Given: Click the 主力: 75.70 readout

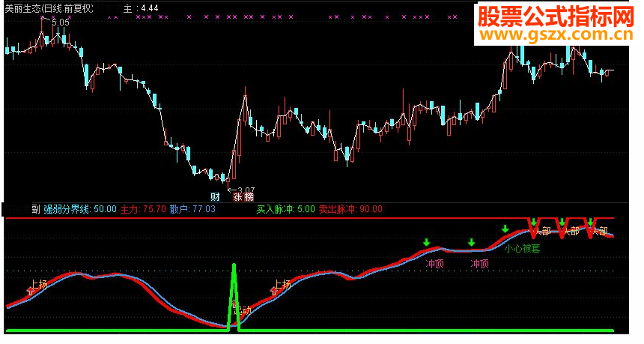Looking at the screenshot, I should (x=143, y=209).
